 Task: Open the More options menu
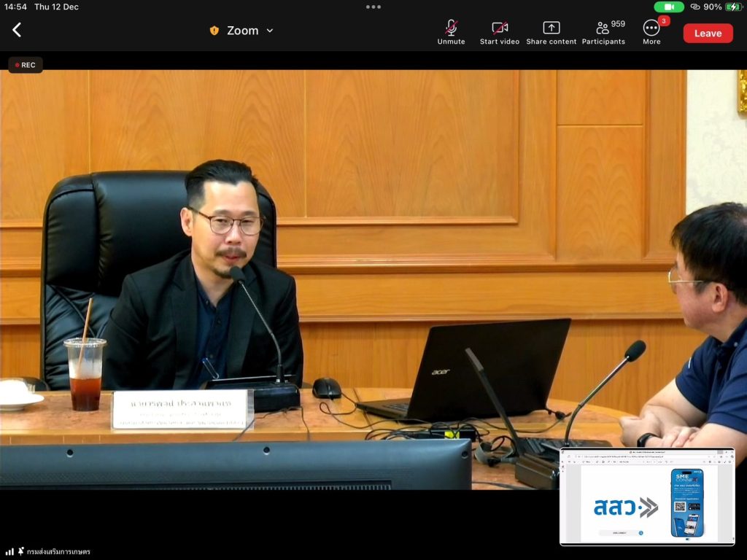tap(651, 32)
